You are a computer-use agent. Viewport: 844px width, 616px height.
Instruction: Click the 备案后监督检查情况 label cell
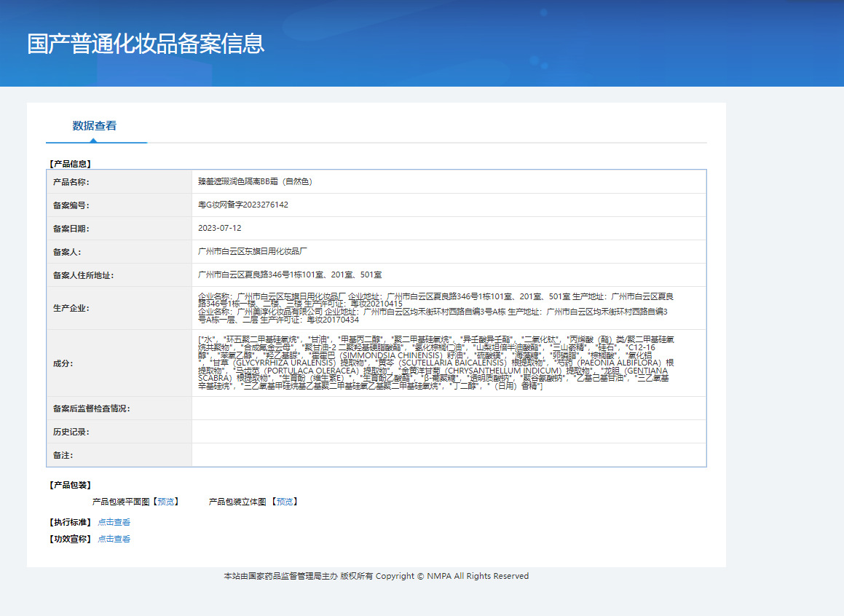(x=119, y=408)
